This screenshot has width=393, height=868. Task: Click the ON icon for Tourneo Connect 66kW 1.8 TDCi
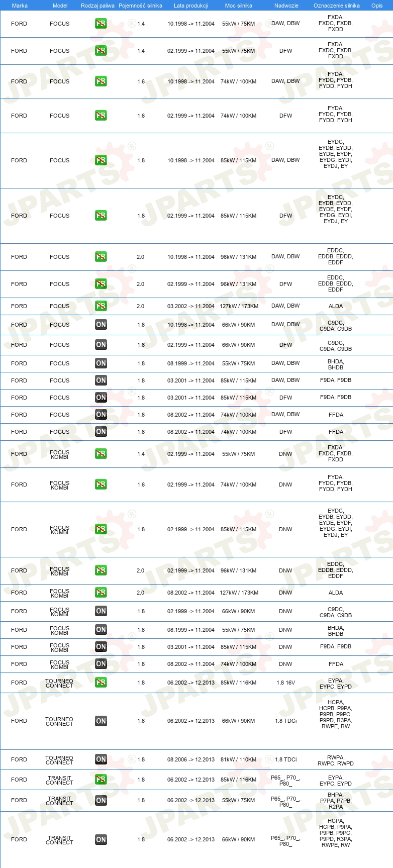tap(101, 721)
